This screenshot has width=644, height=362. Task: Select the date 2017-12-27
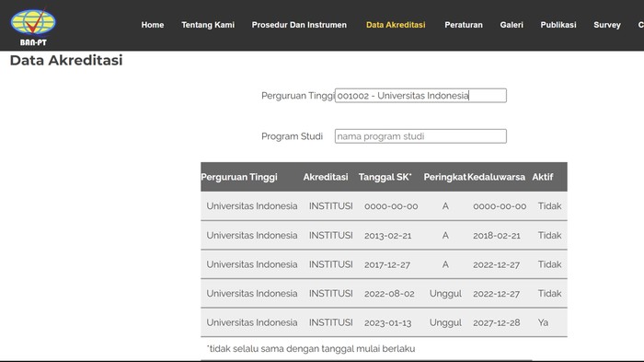click(387, 264)
